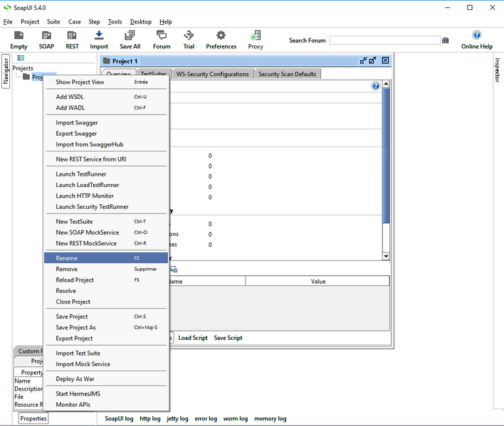The width and height of the screenshot is (504, 426).
Task: Click Remove in the context menu
Action: 106,269
